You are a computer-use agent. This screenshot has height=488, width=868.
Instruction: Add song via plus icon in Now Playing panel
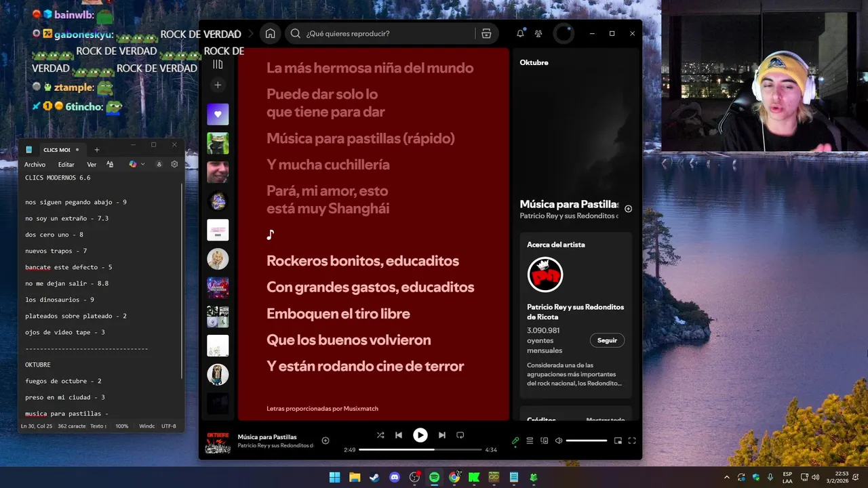628,209
